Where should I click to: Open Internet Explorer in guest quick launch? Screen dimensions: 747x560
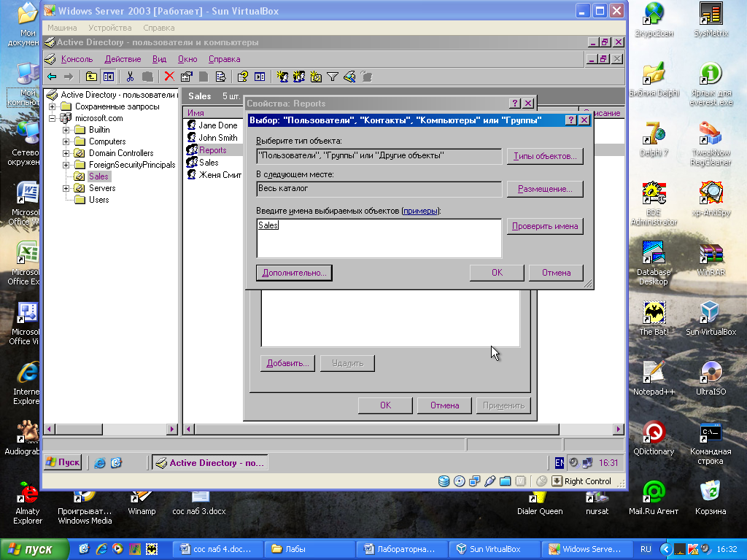click(x=99, y=463)
